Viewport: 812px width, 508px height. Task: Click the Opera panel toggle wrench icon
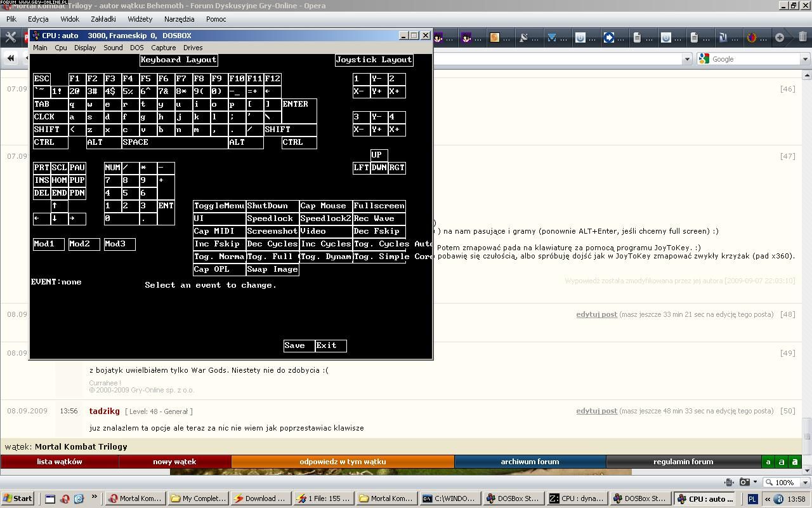click(11, 37)
